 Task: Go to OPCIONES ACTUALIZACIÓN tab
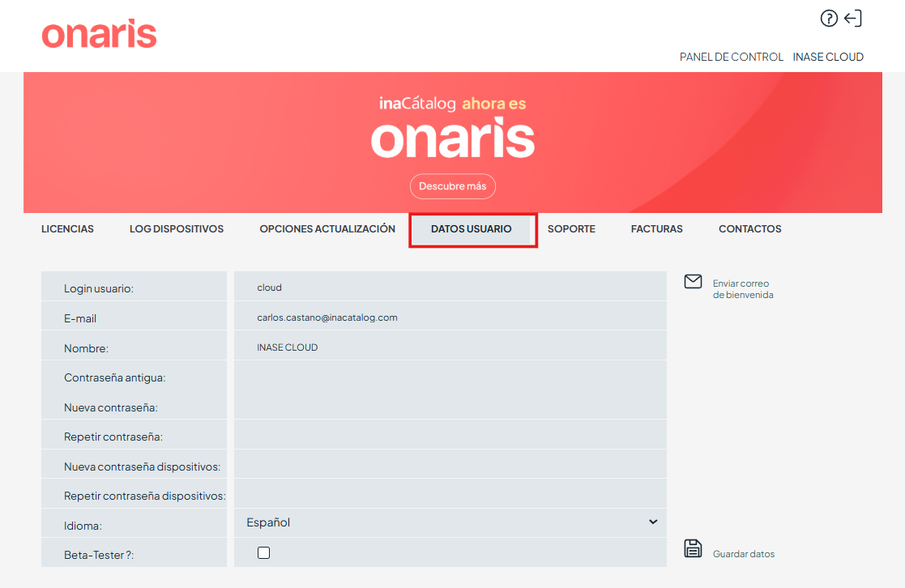tap(327, 229)
